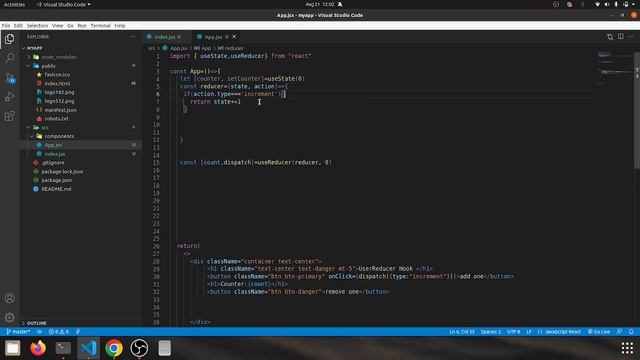Open Terminal from the dock

(63, 348)
